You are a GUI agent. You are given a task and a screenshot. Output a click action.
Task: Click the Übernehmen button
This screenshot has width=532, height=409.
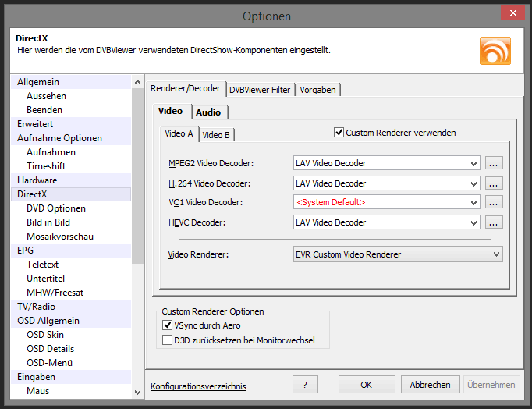(x=491, y=385)
